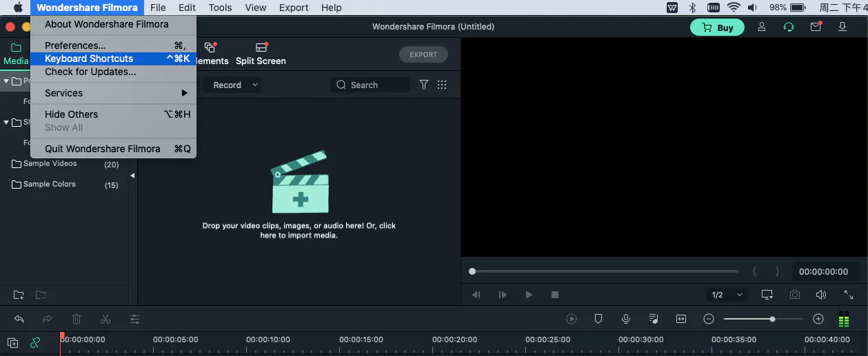Click the zoom out minus icon
This screenshot has height=356, width=868.
(709, 319)
